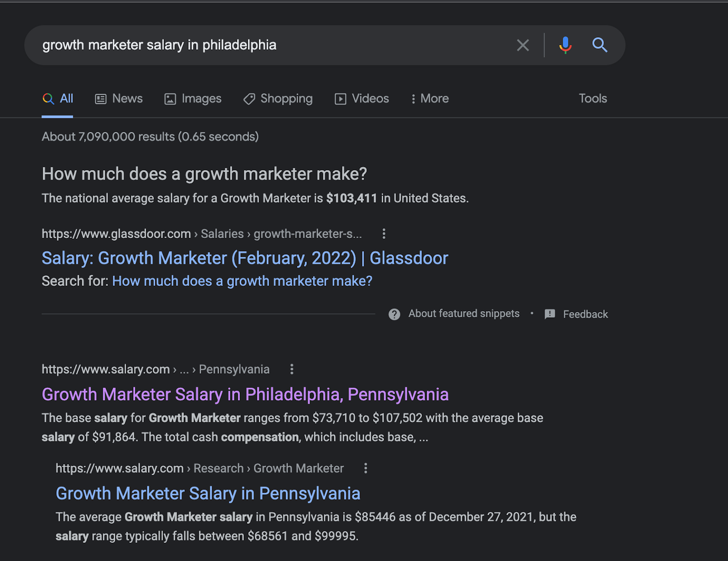The width and height of the screenshot is (728, 561).
Task: Switch to the News tab
Action: [119, 99]
